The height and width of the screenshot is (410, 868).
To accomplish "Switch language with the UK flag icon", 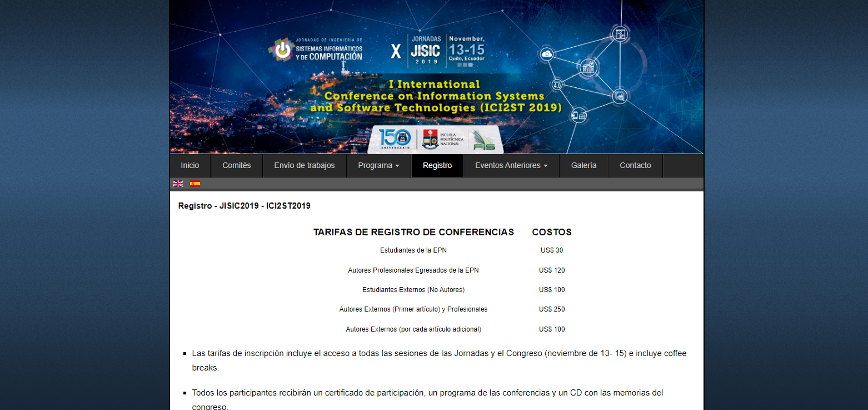I will tap(178, 184).
